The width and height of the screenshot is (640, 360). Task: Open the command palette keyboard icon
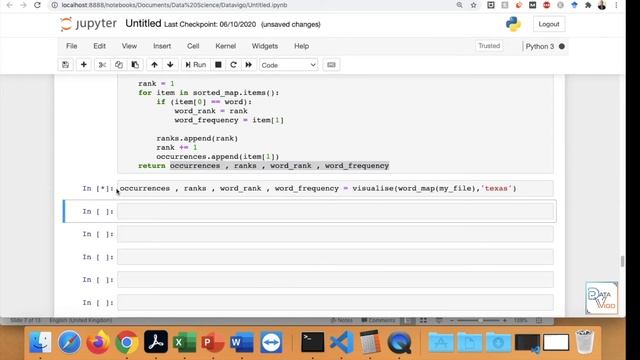331,65
